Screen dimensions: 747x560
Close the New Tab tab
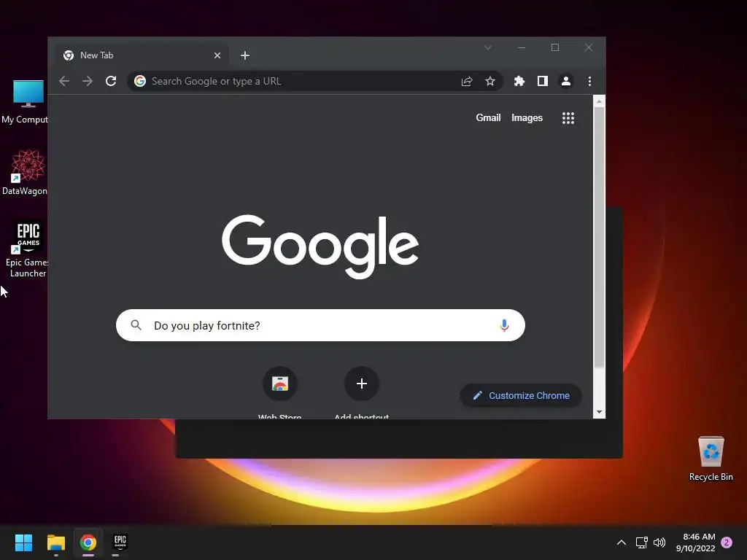(217, 55)
